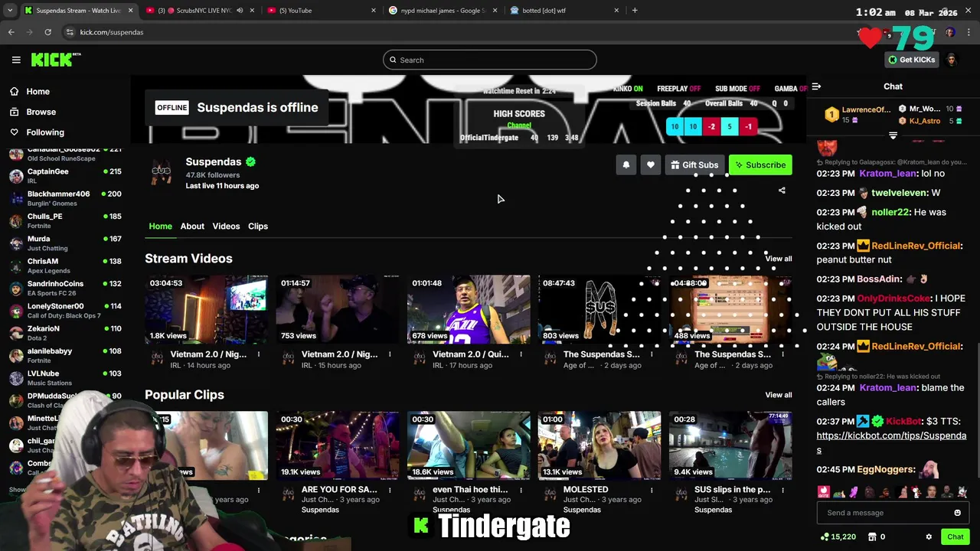
Task: Click share icon under Subscribe
Action: coord(782,191)
